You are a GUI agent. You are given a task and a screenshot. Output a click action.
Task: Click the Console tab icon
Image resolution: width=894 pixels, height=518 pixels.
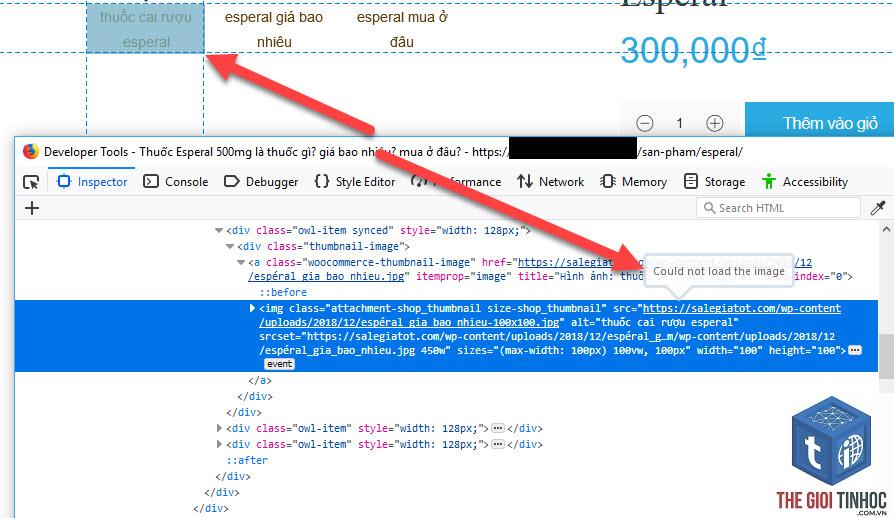click(x=151, y=181)
